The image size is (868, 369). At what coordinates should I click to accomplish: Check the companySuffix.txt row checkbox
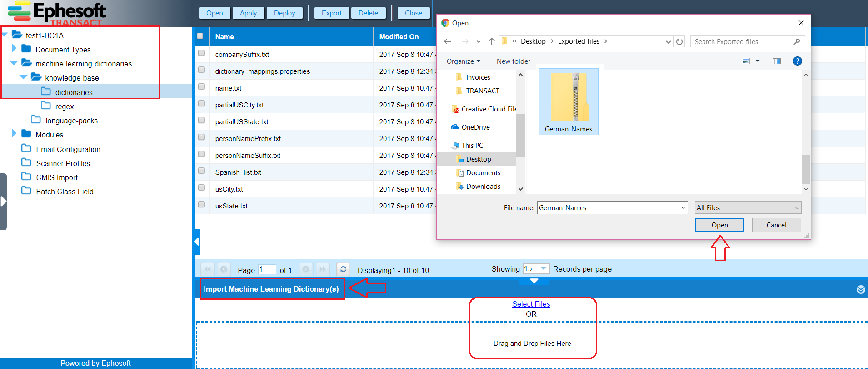(201, 53)
